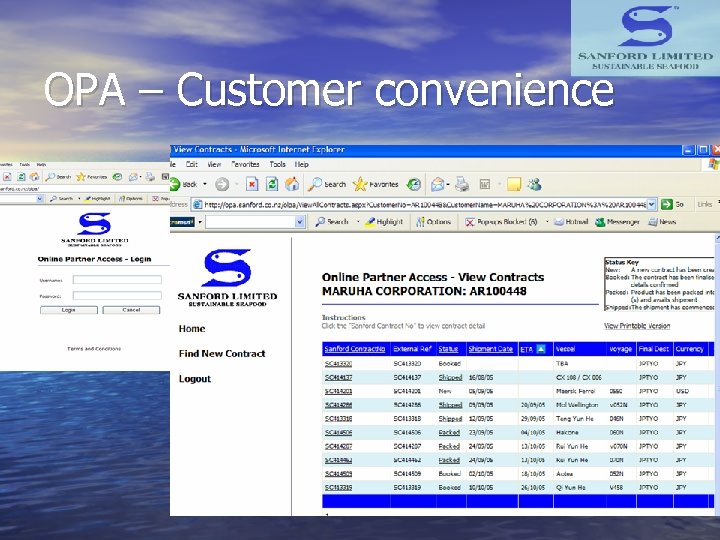Focus the Username field
This screenshot has width=720, height=540.
coord(117,280)
